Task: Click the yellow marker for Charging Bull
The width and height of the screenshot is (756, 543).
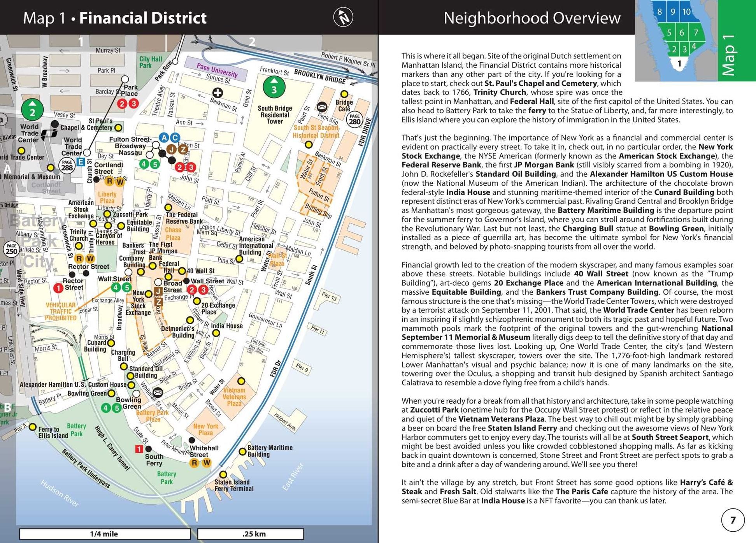Action: coord(123,366)
